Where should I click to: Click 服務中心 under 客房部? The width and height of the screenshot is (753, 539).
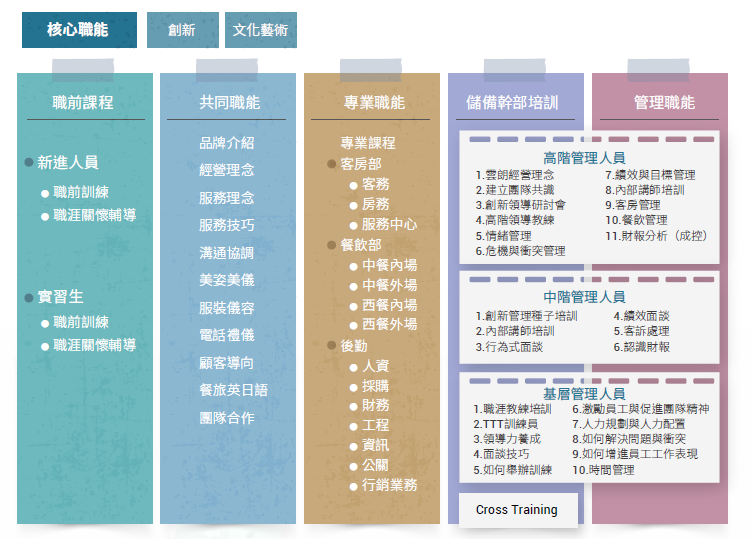389,224
